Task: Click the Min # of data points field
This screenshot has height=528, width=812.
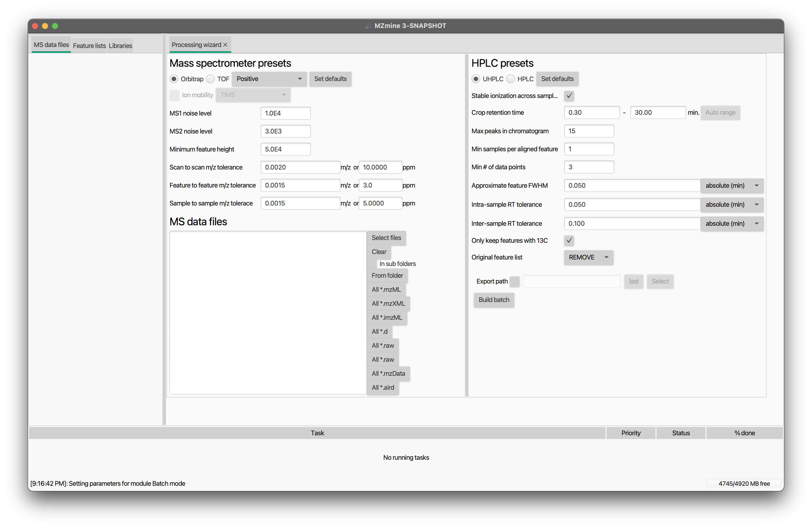Action: [x=589, y=167]
